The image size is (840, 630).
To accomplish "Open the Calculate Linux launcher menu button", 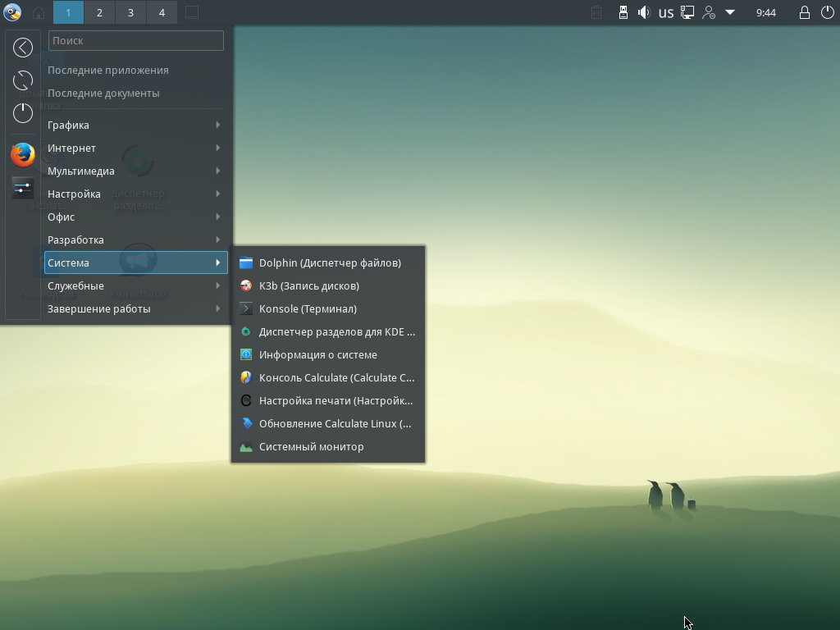I will [12, 12].
